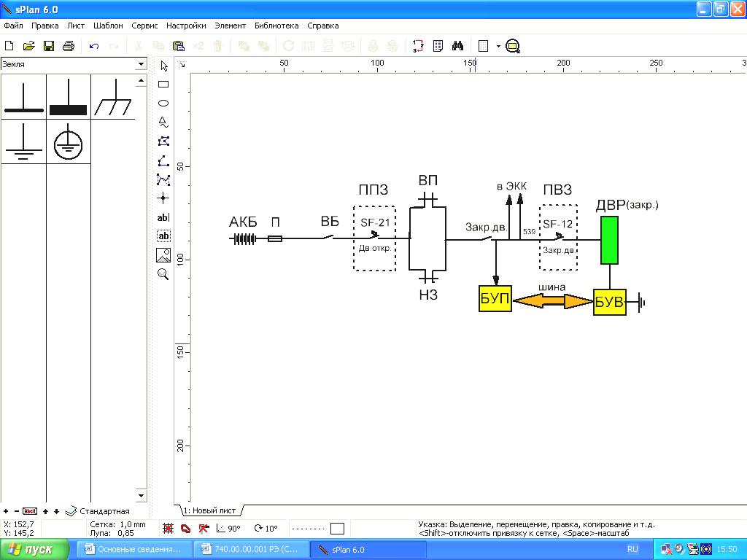This screenshot has height=560, width=747.
Task: Save the document with the floppy disk icon
Action: point(49,46)
